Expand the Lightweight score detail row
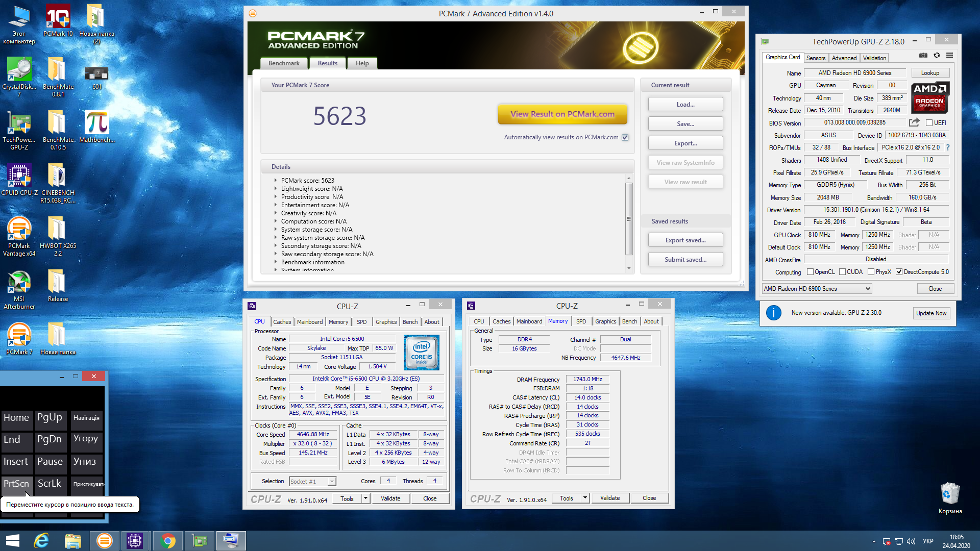980x551 pixels. 275,188
